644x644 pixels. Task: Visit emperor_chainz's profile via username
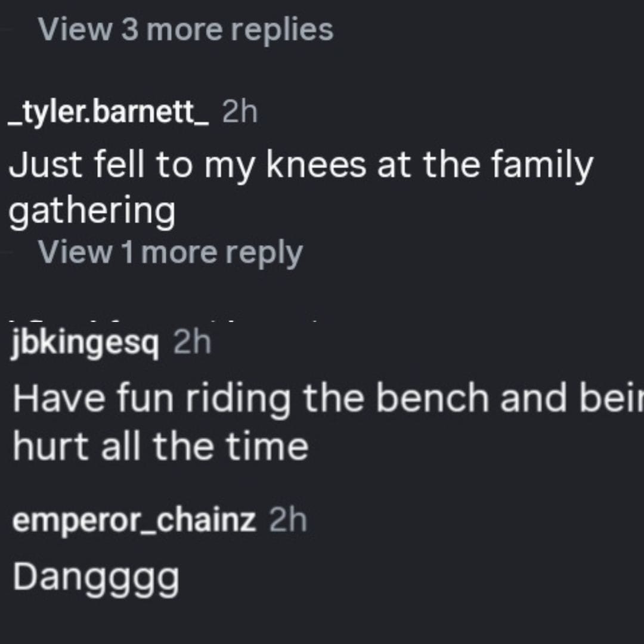tap(134, 521)
